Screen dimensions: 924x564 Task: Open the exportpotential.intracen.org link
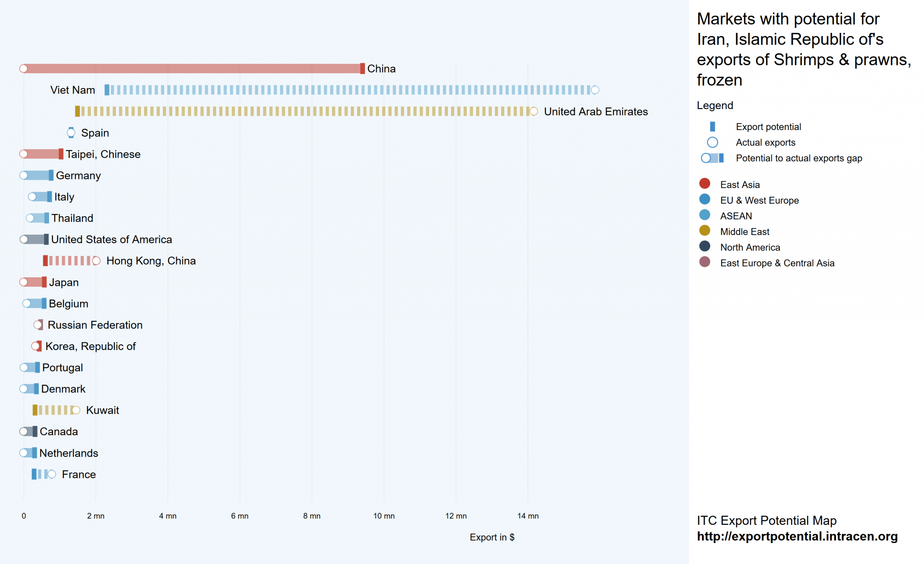(x=797, y=536)
